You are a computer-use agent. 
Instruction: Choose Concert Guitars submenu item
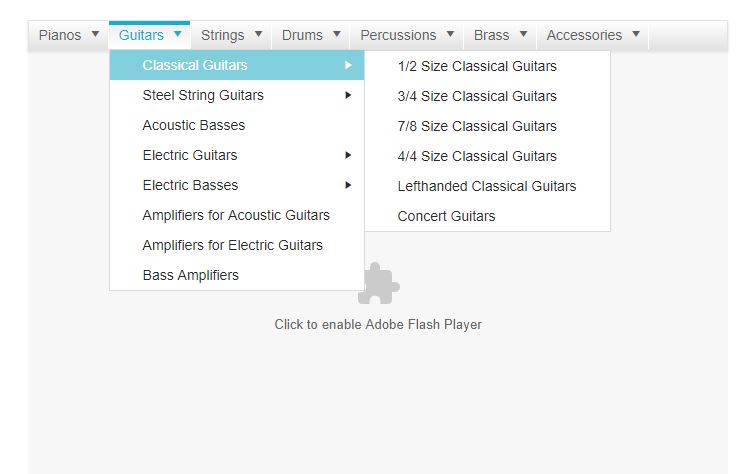tap(446, 216)
